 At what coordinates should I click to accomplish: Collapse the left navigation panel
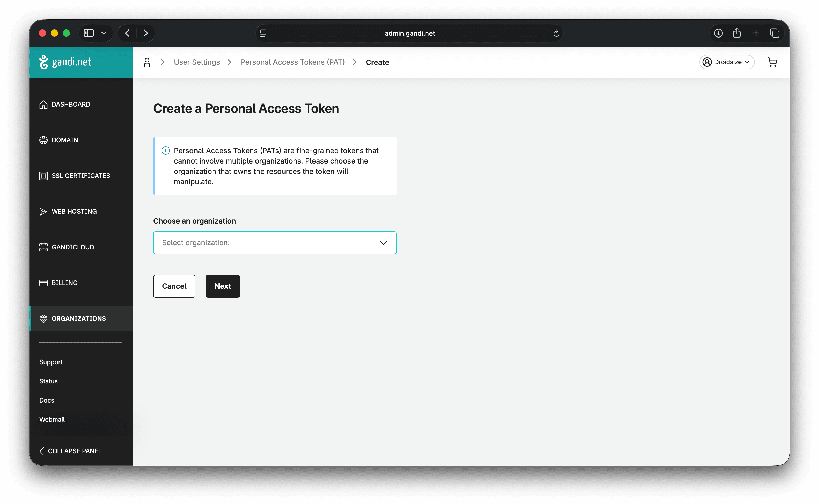point(71,451)
